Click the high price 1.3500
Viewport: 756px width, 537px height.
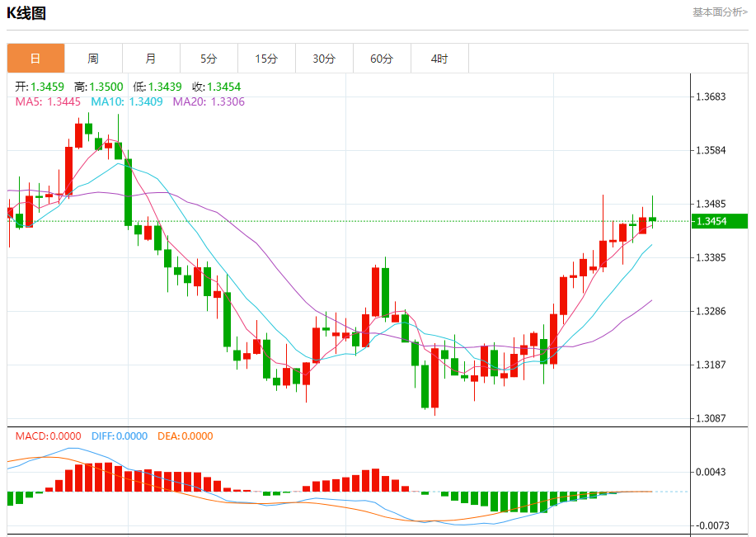point(106,87)
